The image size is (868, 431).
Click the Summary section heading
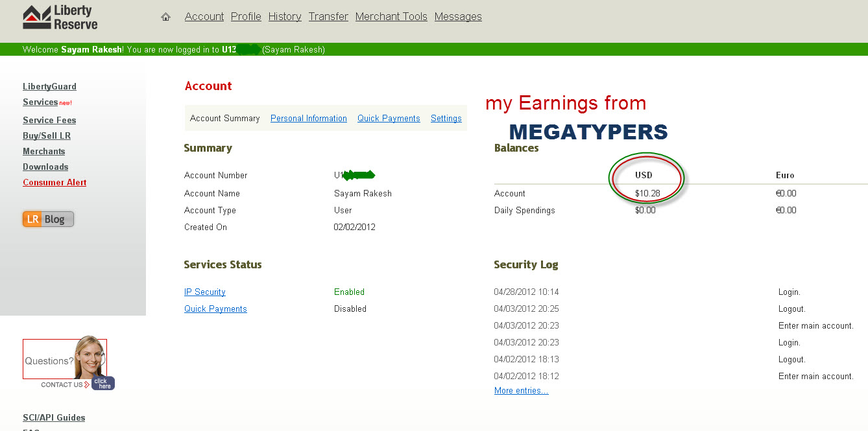[x=208, y=148]
